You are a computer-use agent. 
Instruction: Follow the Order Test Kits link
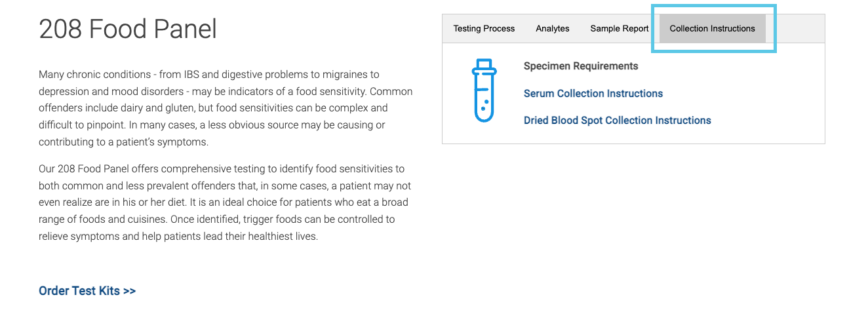click(x=87, y=291)
